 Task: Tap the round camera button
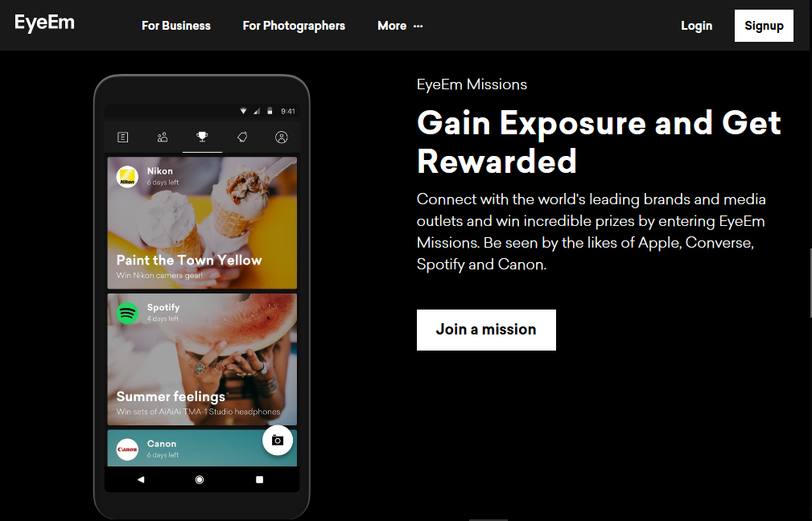(278, 441)
